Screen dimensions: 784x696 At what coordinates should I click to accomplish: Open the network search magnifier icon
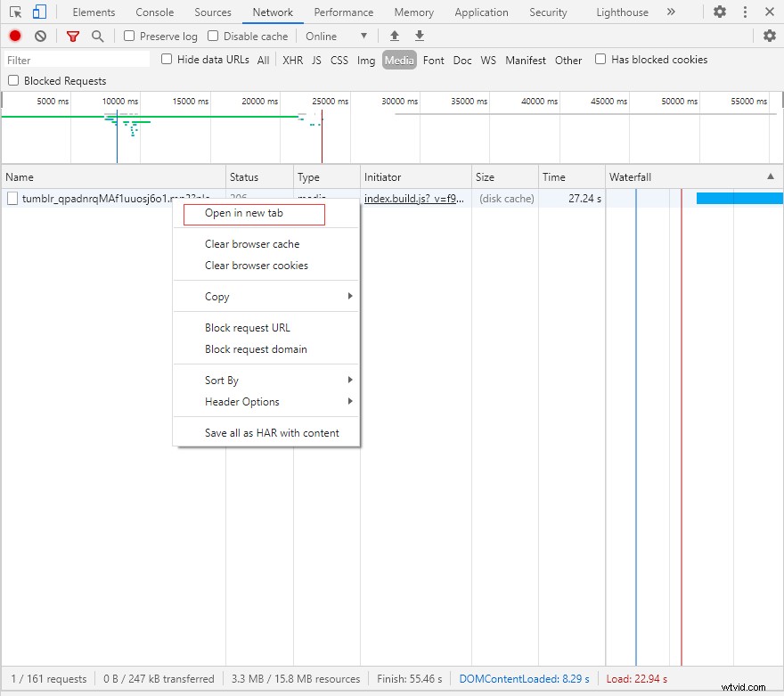tap(97, 36)
